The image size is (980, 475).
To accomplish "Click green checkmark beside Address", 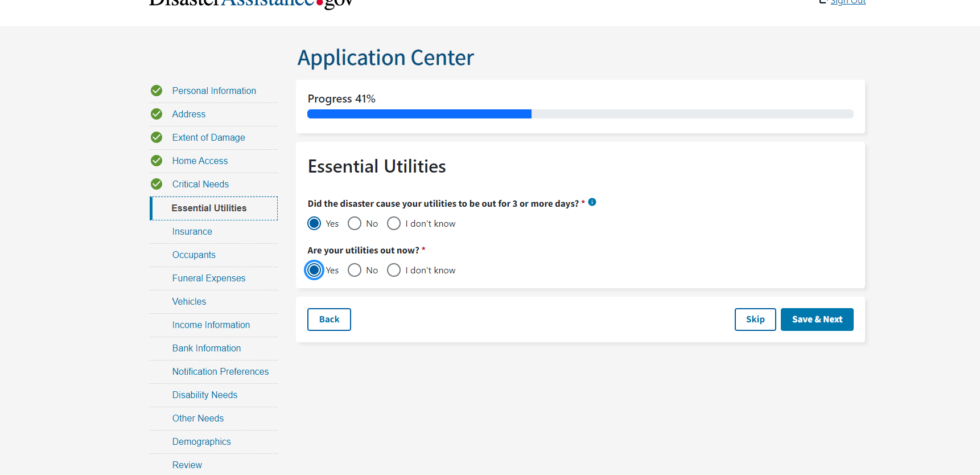I will tap(157, 114).
